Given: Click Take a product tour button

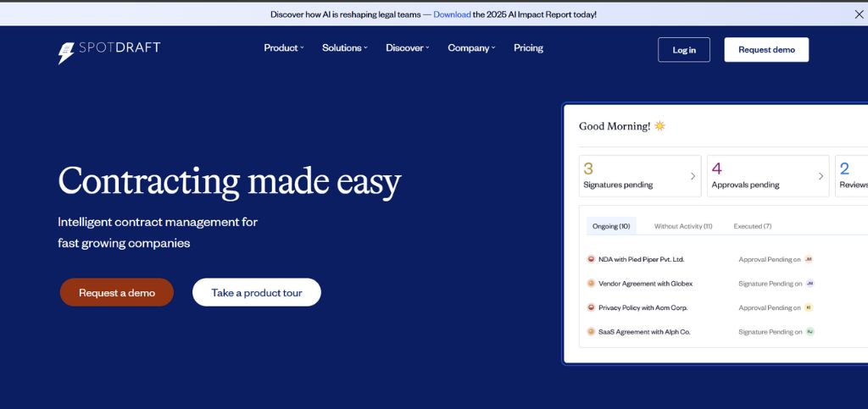Looking at the screenshot, I should point(256,292).
